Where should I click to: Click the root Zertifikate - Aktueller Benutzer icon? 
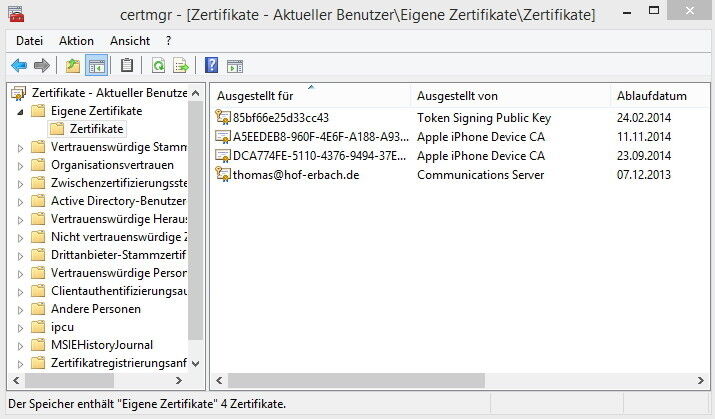click(x=18, y=93)
